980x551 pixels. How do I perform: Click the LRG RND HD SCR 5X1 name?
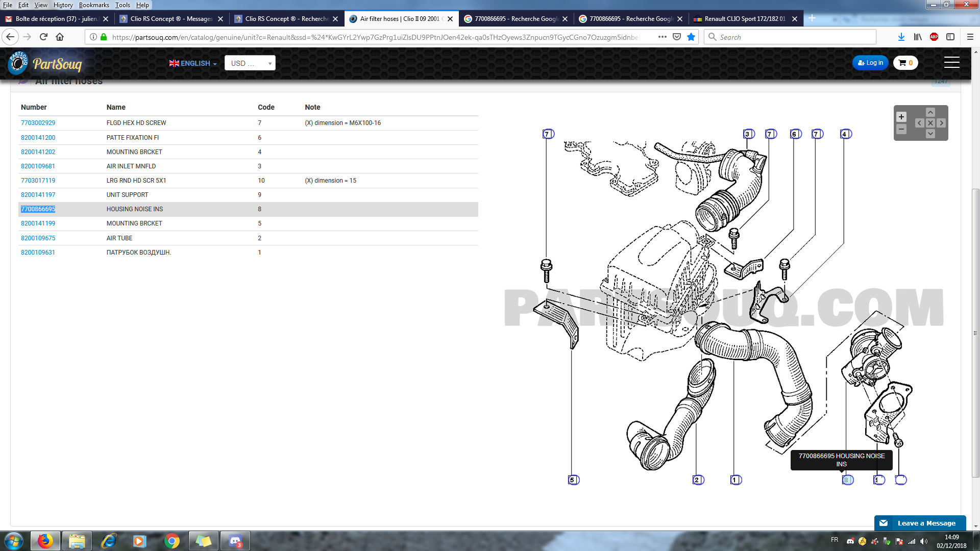tap(136, 181)
